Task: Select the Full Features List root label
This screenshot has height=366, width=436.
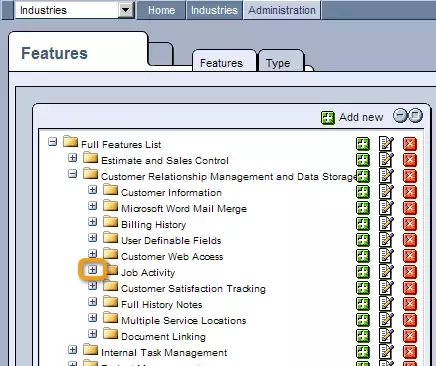Action: [x=121, y=144]
